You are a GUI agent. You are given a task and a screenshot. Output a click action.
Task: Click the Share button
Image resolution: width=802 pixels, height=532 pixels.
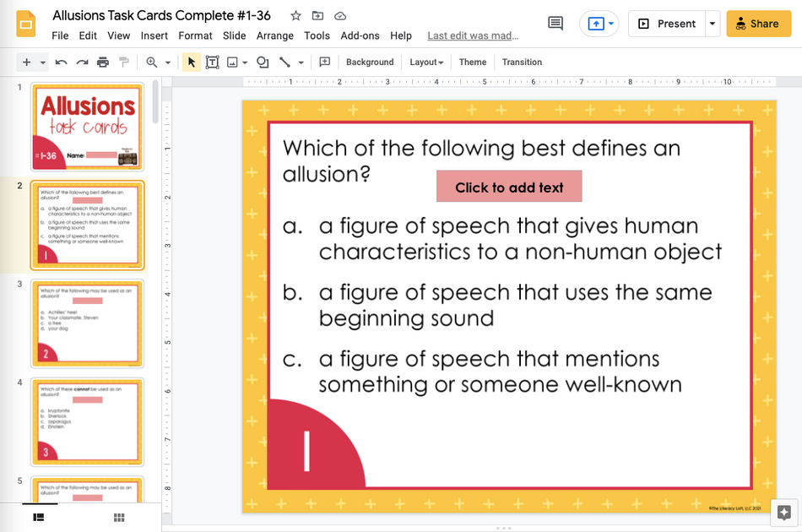click(757, 24)
